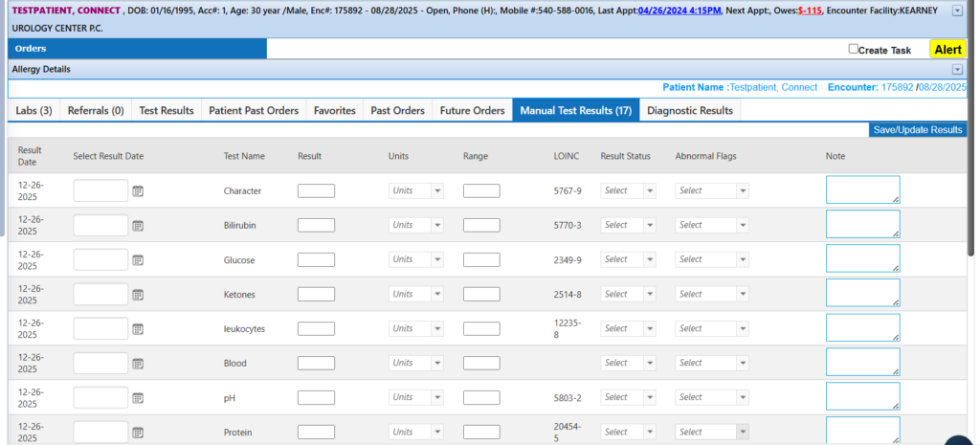The width and height of the screenshot is (980, 445).
Task: Open calendar icon for Bilirubin result date
Action: click(138, 226)
